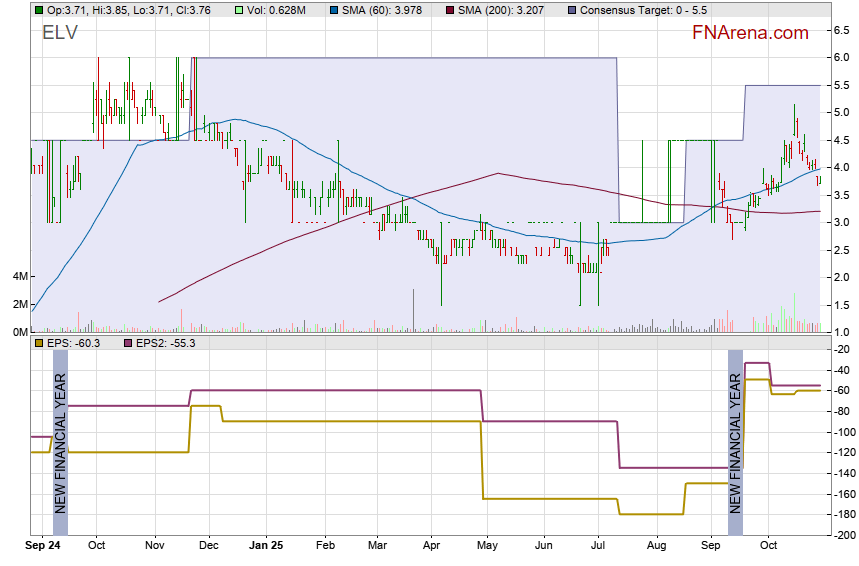This screenshot has height=566, width=859.
Task: Click the Sep 24 date label
Action: click(42, 546)
